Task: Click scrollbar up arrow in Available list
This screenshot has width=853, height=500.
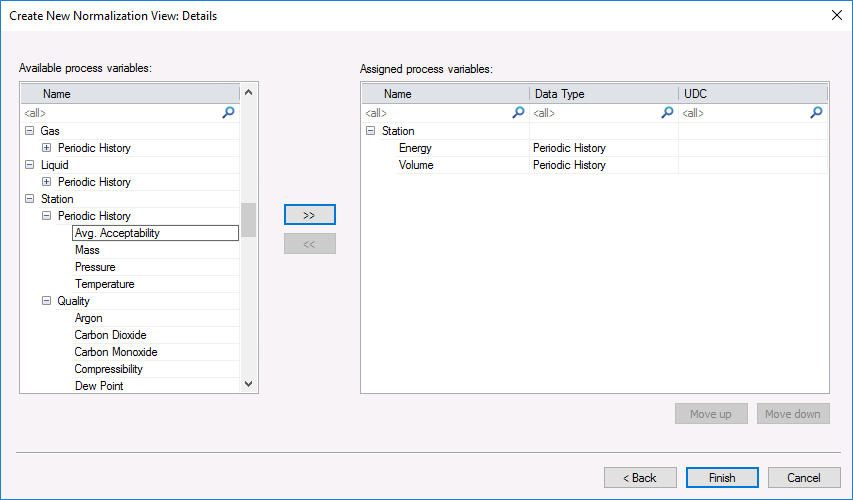Action: point(249,92)
